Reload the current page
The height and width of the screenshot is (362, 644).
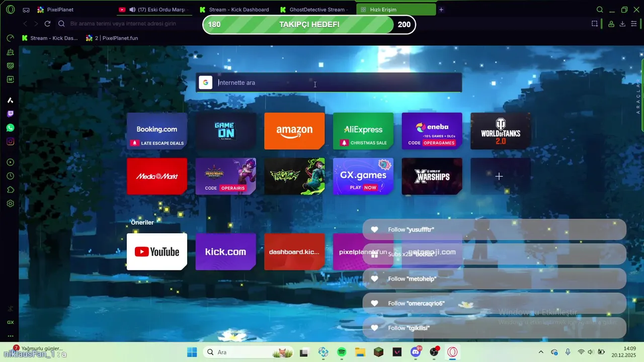(47, 24)
